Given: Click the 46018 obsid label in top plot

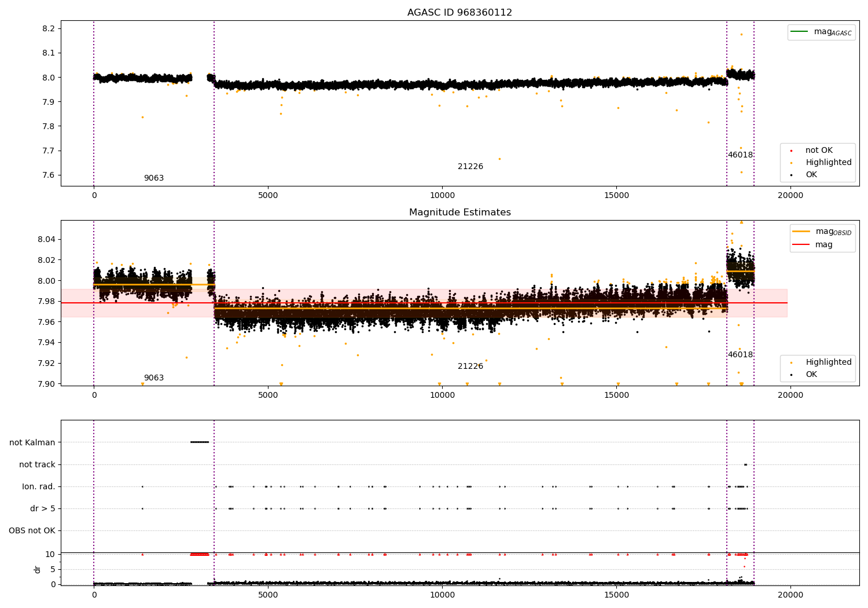Looking at the screenshot, I should point(741,155).
